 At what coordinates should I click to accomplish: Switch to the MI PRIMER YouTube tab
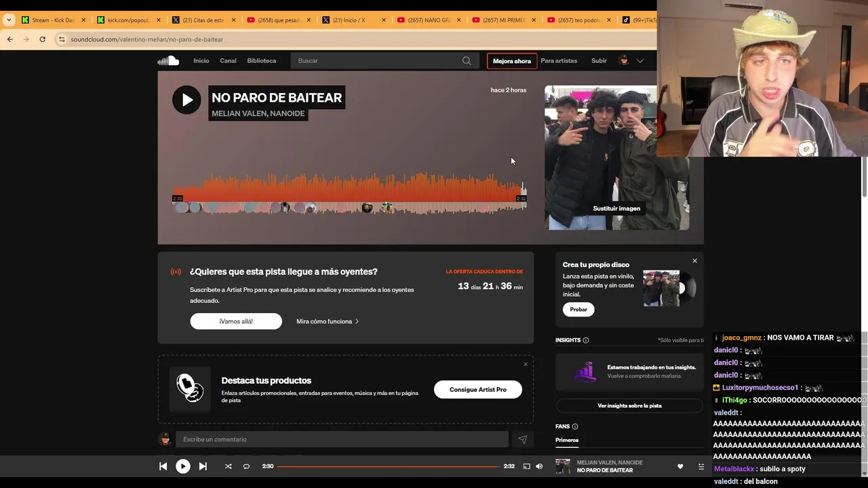click(505, 20)
